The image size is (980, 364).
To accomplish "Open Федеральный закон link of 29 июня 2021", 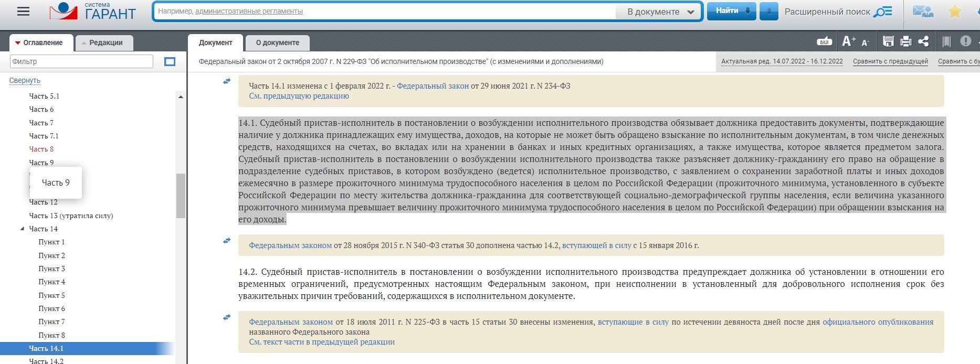I will point(433,86).
